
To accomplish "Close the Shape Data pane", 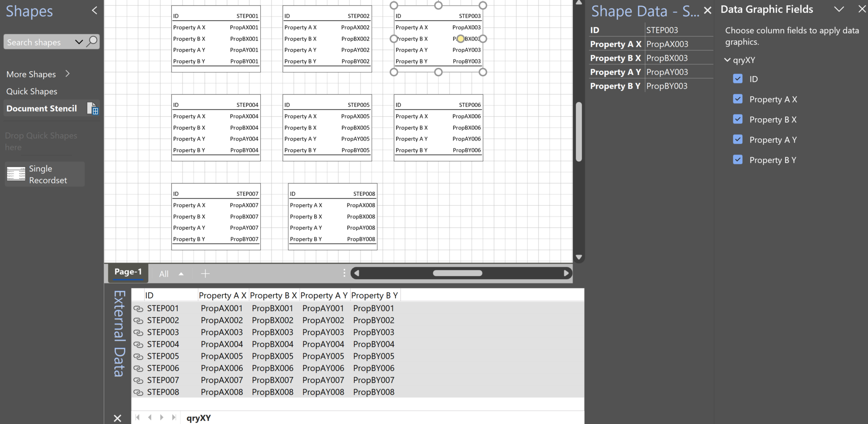I will tap(707, 11).
